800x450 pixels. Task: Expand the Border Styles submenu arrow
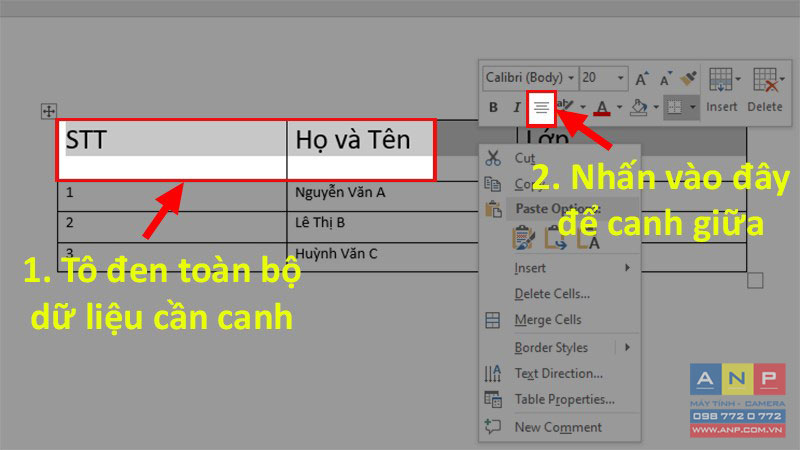click(628, 347)
